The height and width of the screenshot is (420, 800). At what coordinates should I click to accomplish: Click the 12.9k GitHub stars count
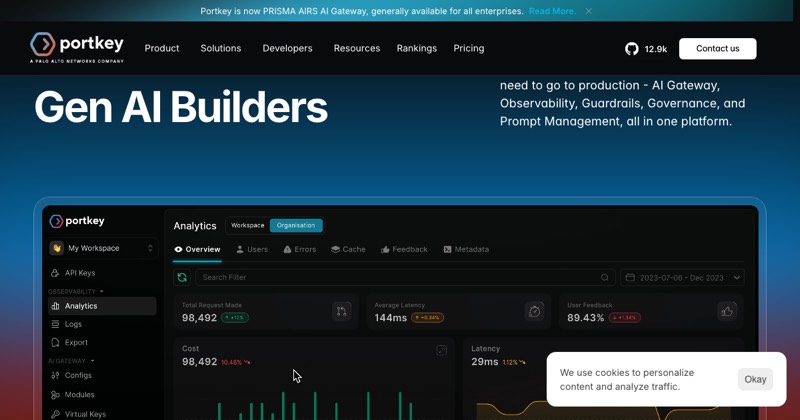pos(656,49)
